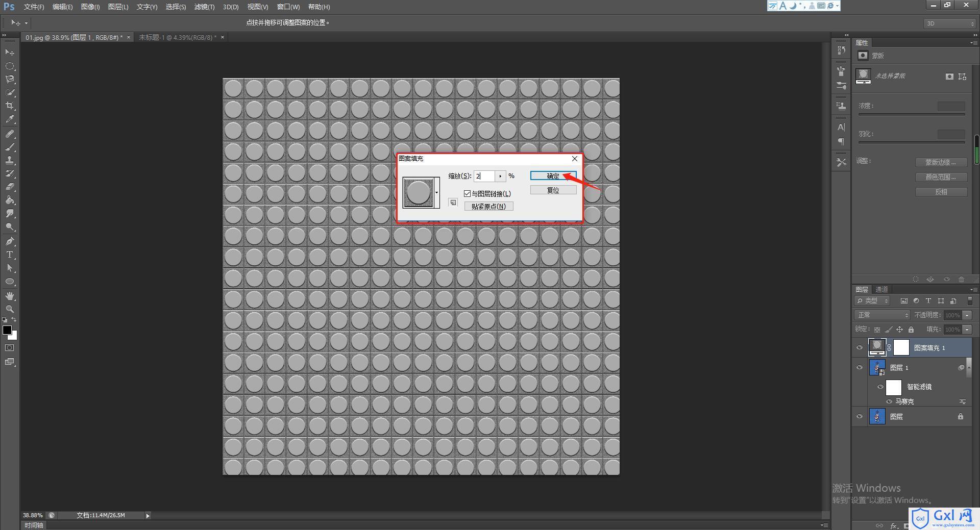The height and width of the screenshot is (530, 980).
Task: Open the pattern picker dropdown
Action: pos(437,193)
